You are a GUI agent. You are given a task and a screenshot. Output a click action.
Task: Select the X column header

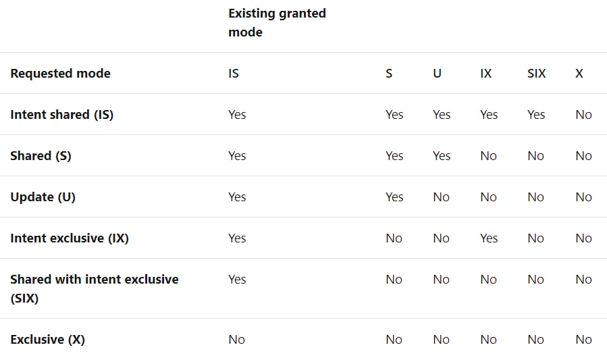[579, 73]
